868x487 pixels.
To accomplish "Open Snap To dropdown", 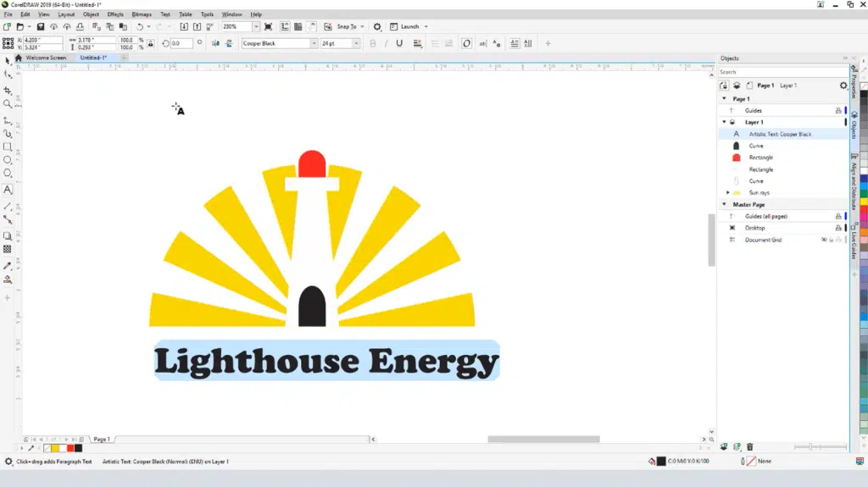I will click(363, 26).
